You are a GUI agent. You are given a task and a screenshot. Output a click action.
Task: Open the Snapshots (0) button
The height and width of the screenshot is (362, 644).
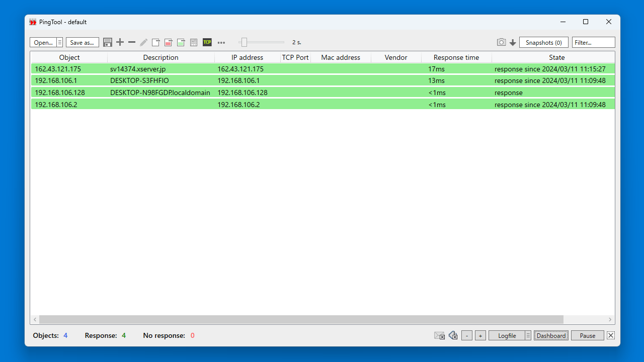[544, 42]
